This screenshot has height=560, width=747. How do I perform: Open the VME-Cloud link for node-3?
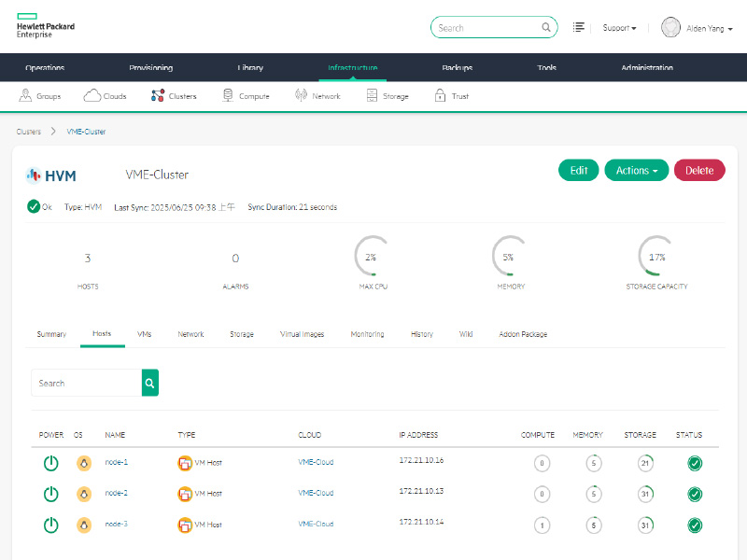point(316,524)
